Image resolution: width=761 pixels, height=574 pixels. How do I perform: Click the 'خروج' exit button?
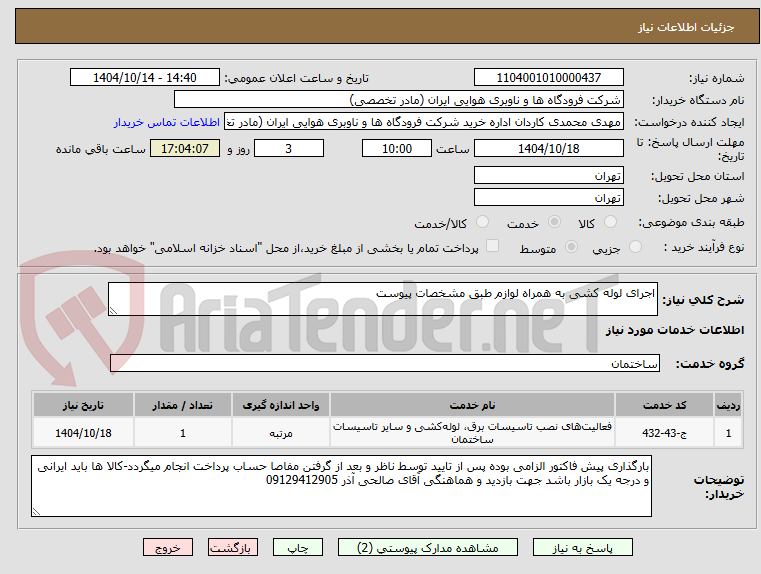168,547
